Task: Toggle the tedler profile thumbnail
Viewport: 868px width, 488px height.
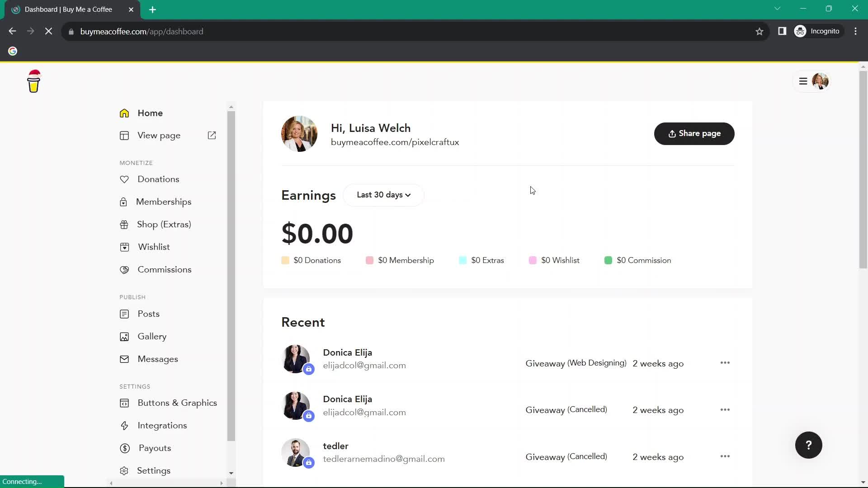Action: [x=297, y=453]
